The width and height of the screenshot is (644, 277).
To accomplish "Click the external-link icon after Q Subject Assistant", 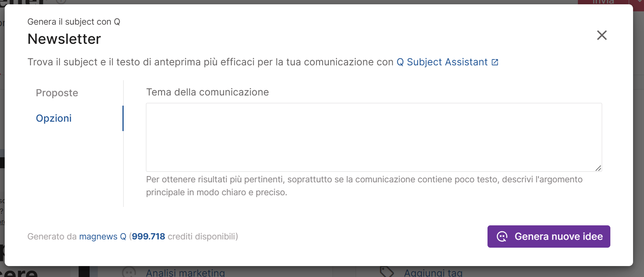I will [x=495, y=62].
